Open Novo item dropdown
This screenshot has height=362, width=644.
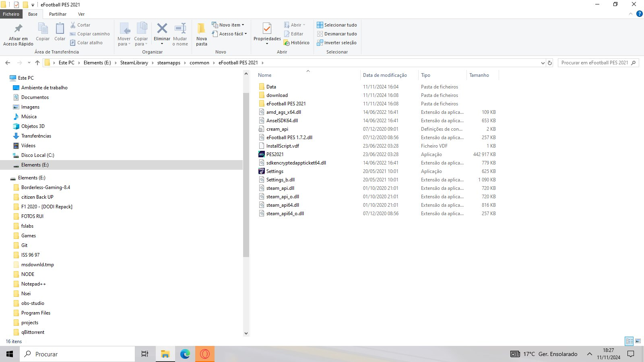(x=228, y=25)
